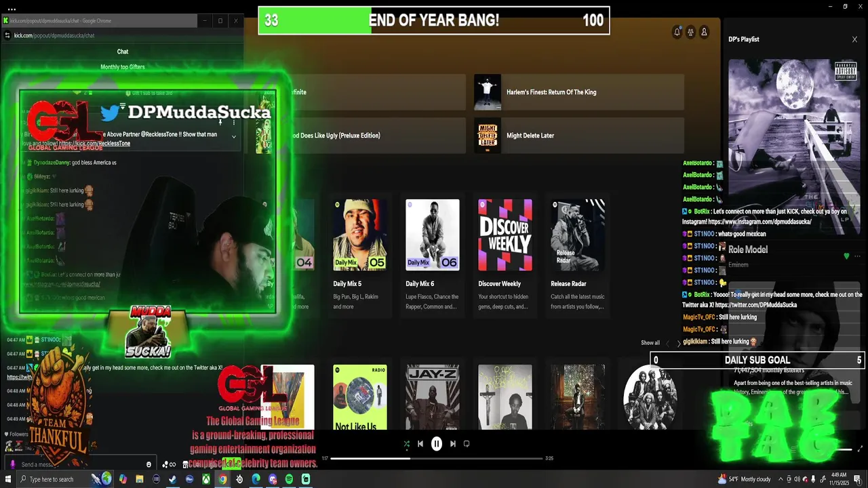868x488 pixels.
Task: Toggle shuffle in Spotify player
Action: point(406,444)
